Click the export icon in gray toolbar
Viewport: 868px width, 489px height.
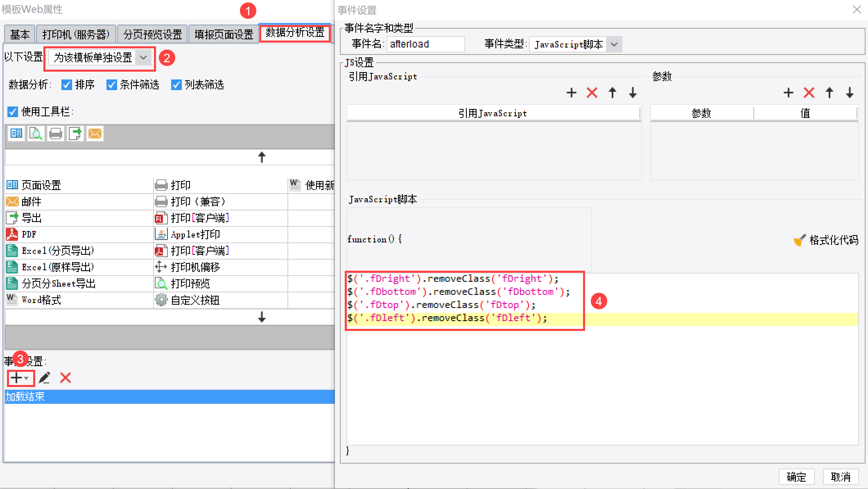coord(75,134)
